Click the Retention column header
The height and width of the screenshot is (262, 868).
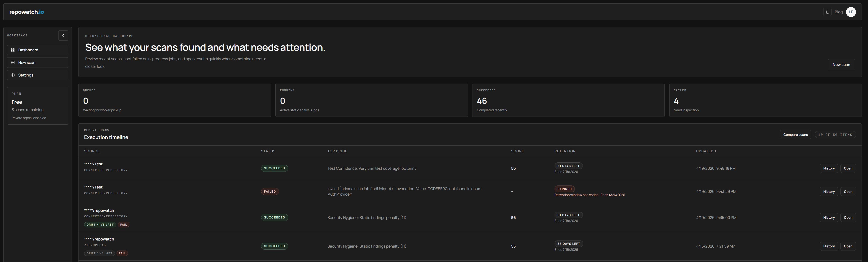click(x=565, y=151)
